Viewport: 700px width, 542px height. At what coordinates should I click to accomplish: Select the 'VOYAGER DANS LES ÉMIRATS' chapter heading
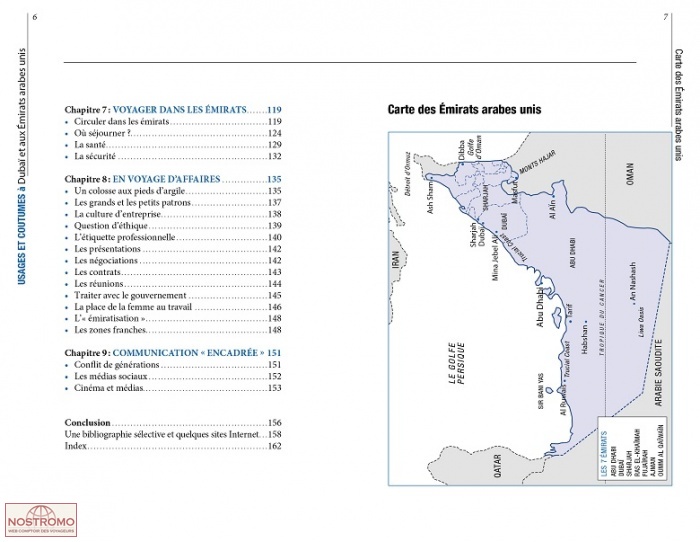pyautogui.click(x=179, y=109)
